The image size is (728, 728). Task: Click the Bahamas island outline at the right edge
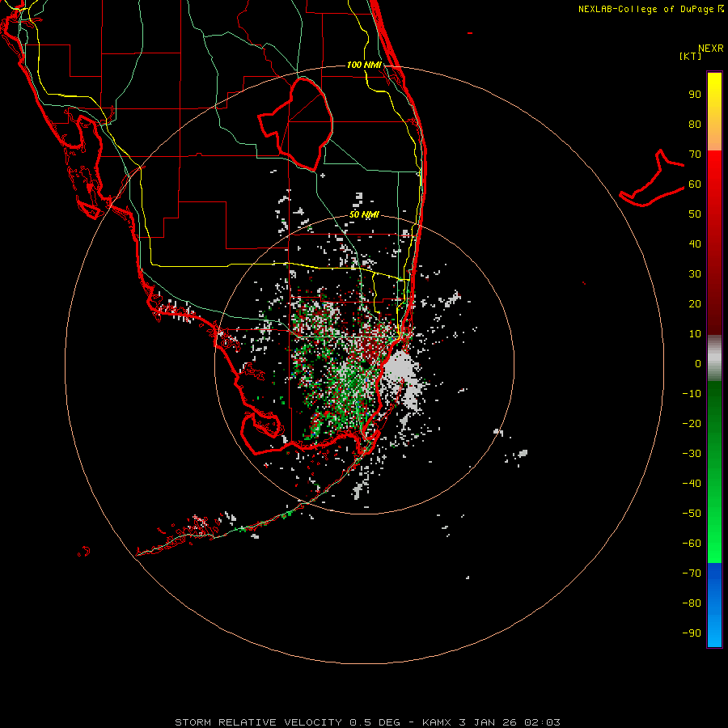pos(652,178)
